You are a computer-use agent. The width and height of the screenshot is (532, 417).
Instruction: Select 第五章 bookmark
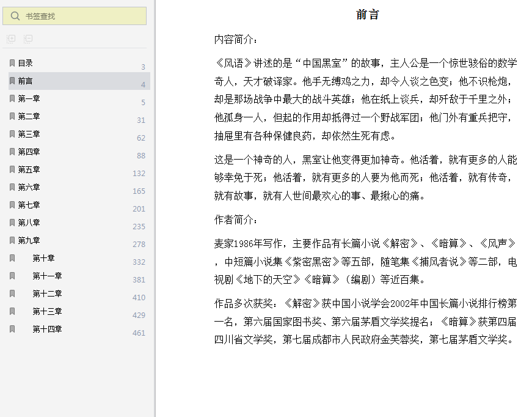pyautogui.click(x=29, y=169)
